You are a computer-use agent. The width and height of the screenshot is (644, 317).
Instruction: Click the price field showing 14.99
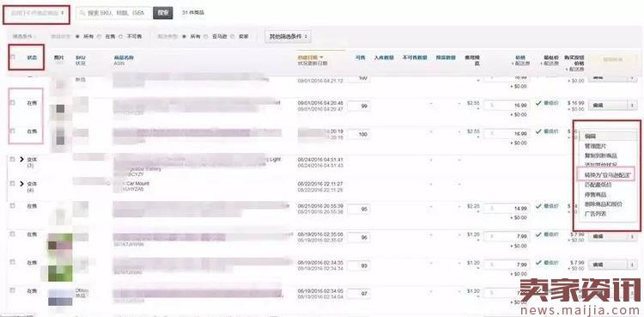[506, 209]
